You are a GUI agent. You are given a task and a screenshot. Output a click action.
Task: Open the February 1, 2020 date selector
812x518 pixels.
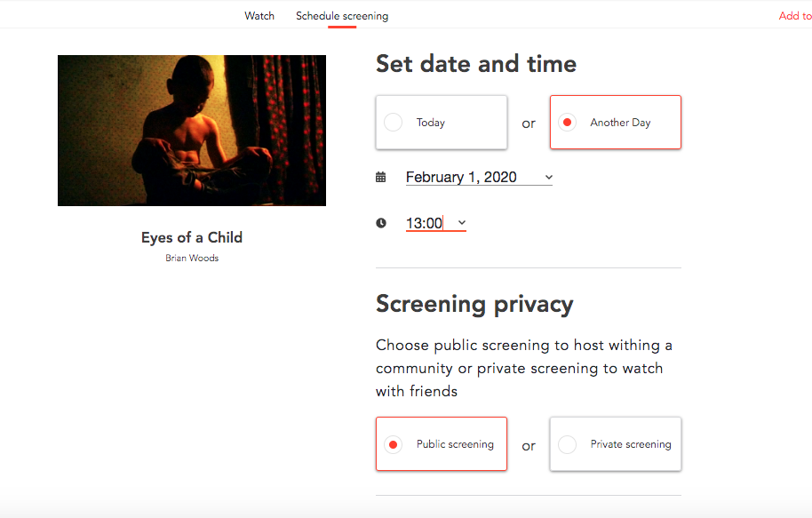click(479, 177)
